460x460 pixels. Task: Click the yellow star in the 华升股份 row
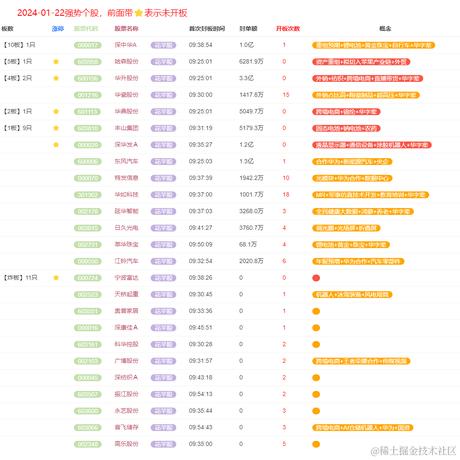pos(56,78)
